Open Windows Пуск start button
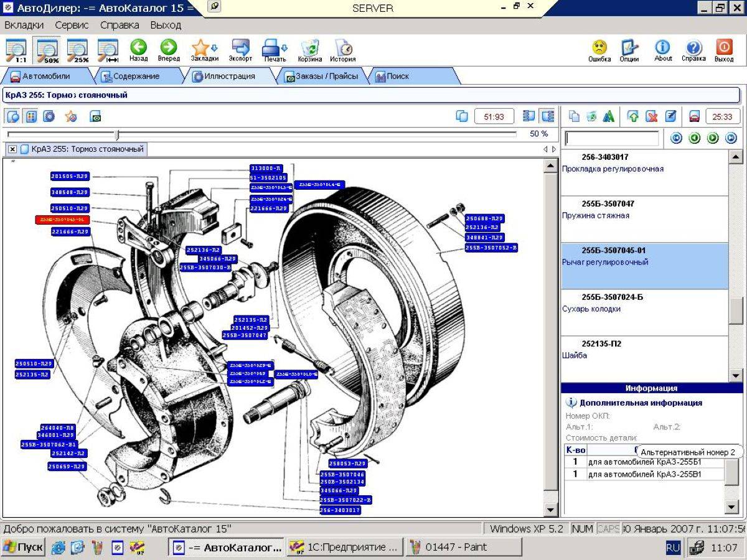The height and width of the screenshot is (560, 747). [x=23, y=548]
